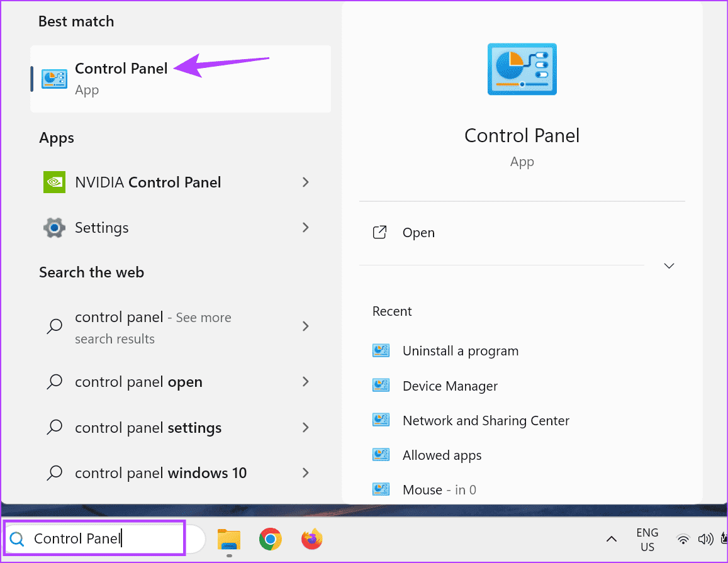Open Wi-Fi network status in tray
This screenshot has height=563, width=728.
point(683,539)
